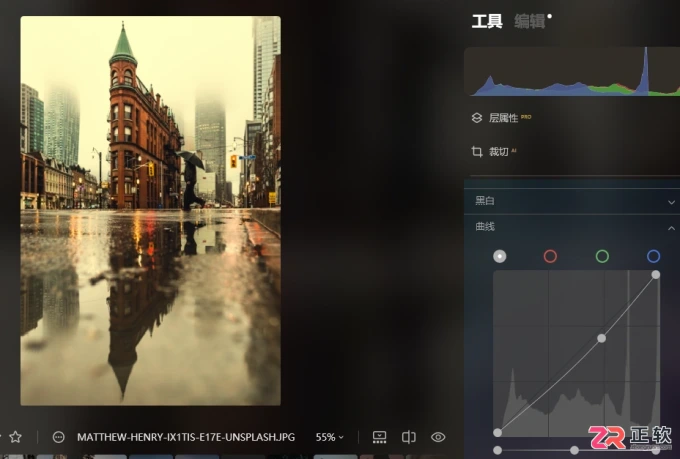
Task: Click the bottom-left curve endpoint
Action: pos(497,432)
